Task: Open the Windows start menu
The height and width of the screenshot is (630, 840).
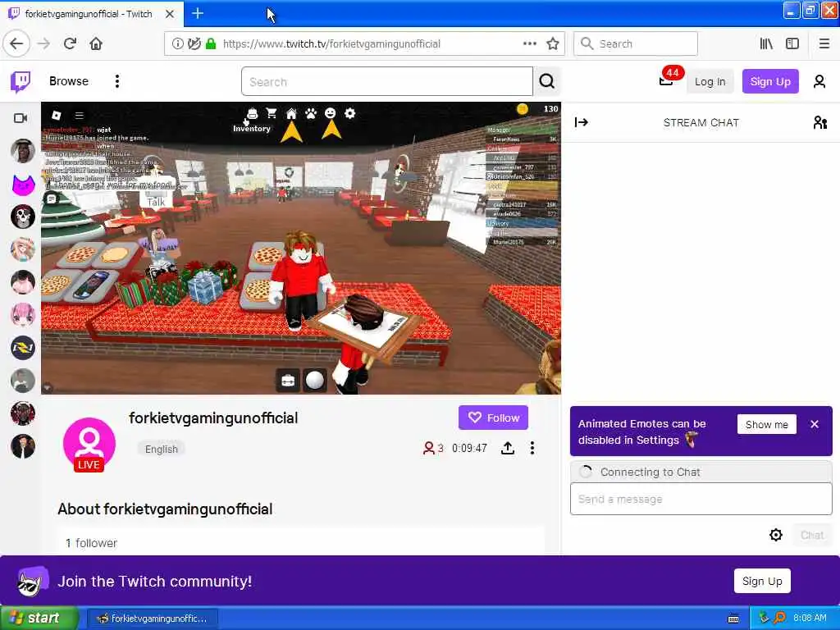Action: [x=39, y=619]
